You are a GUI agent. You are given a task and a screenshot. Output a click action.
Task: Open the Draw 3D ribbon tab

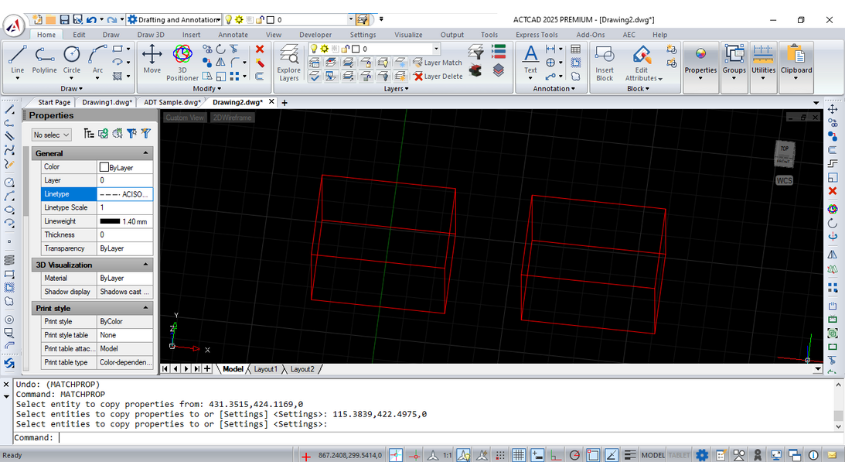151,35
